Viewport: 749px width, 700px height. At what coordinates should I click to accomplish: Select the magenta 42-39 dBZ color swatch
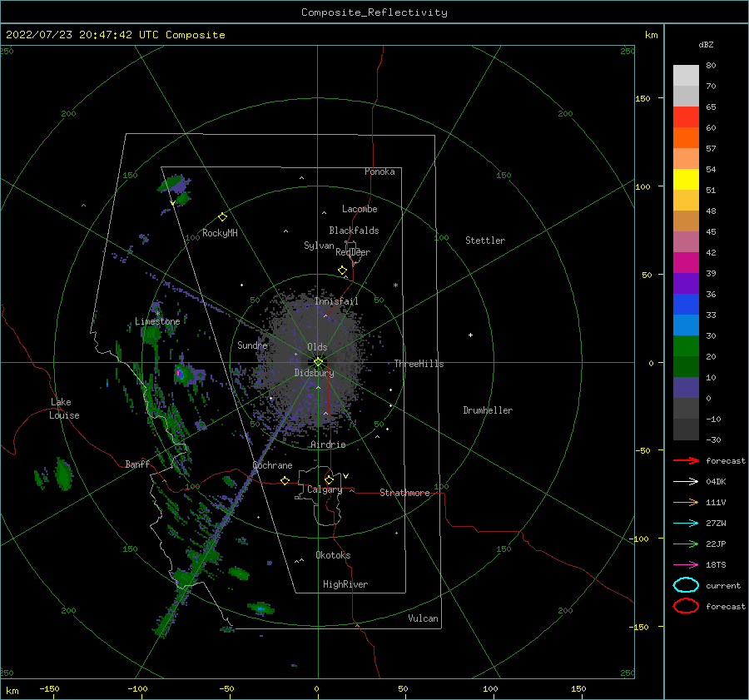686,263
